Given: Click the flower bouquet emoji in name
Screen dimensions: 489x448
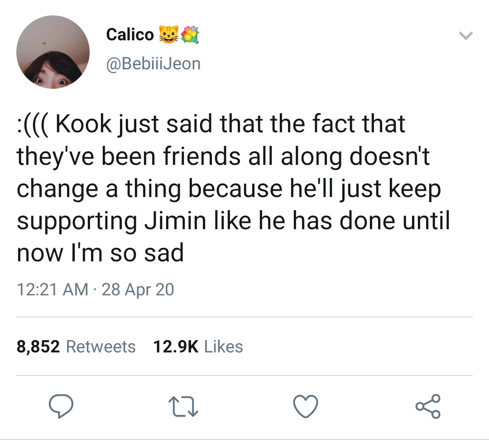Looking at the screenshot, I should (x=190, y=34).
